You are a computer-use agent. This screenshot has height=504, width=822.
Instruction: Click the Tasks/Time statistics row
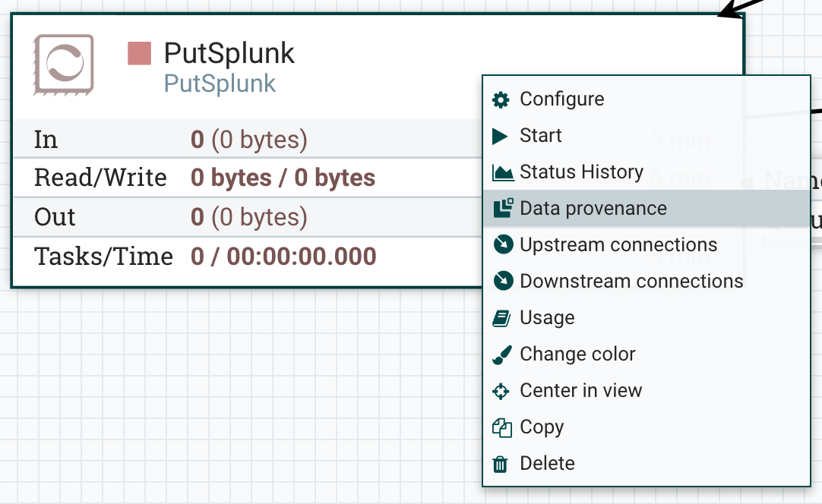click(205, 257)
